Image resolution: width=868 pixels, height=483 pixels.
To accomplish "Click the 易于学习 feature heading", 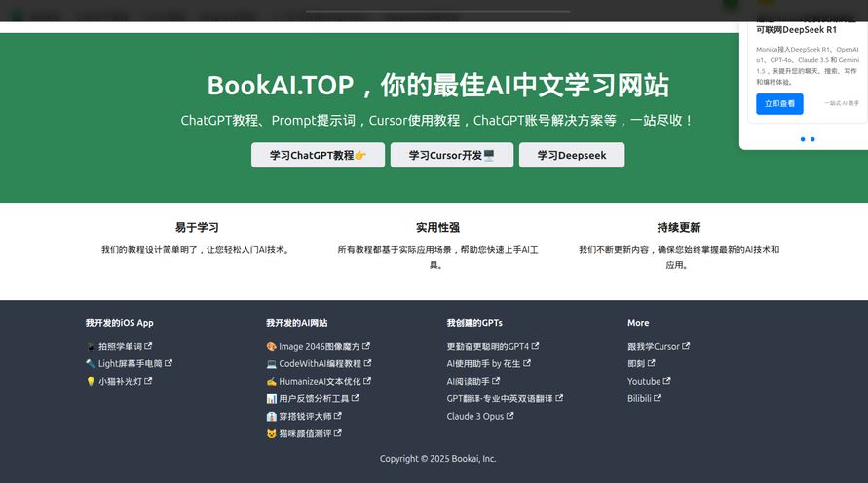I will [x=197, y=228].
